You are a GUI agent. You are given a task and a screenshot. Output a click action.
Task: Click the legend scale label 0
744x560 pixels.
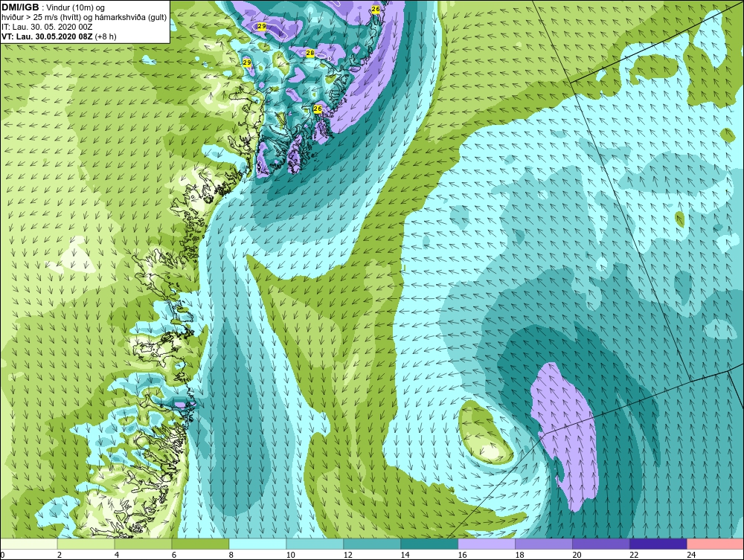[2, 555]
